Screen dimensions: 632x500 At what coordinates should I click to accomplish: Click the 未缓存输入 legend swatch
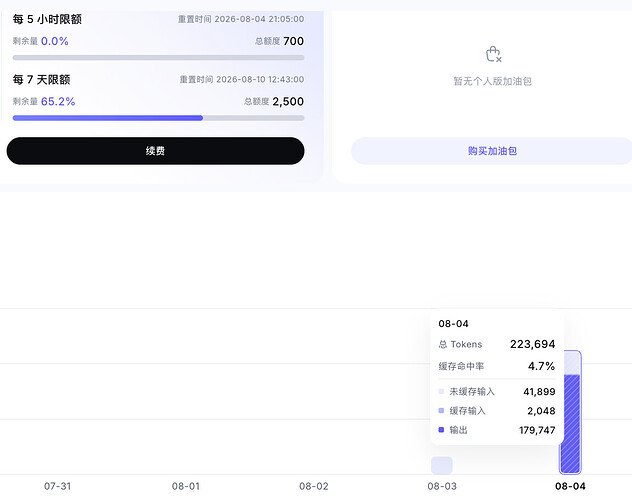[x=441, y=391]
